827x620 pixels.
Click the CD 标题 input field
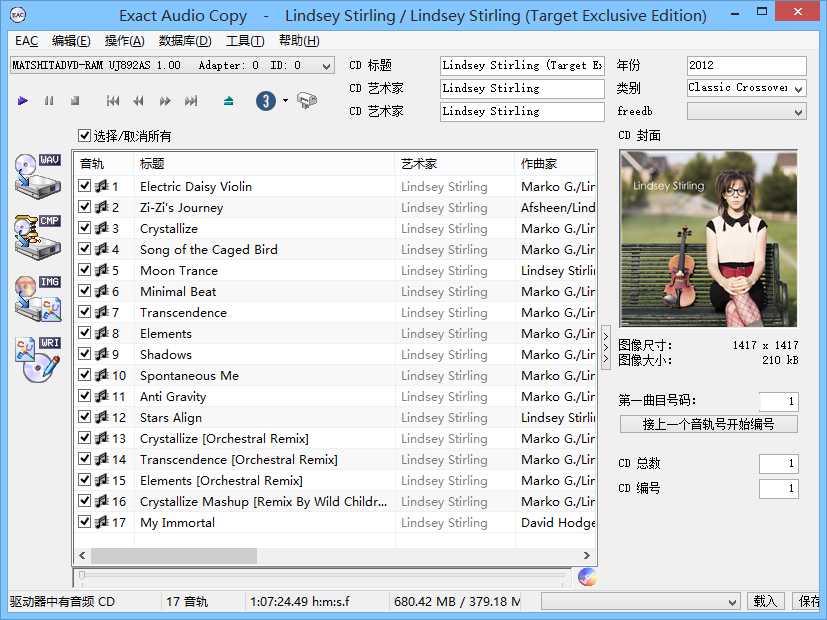(522, 66)
